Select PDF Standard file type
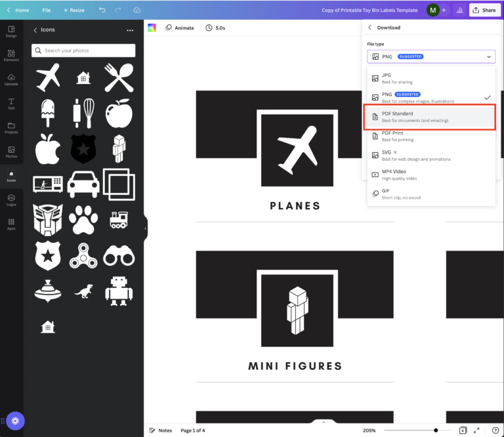The height and width of the screenshot is (437, 504). (x=430, y=117)
